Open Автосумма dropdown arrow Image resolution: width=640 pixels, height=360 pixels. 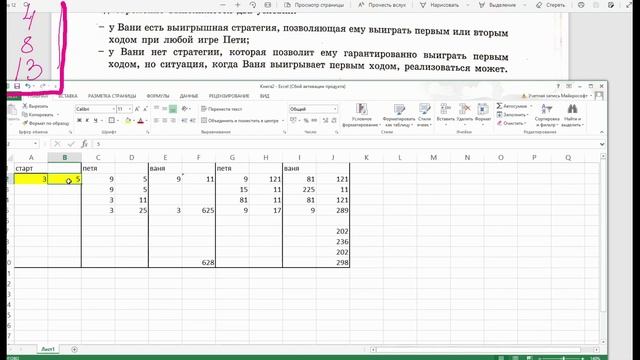[531, 106]
